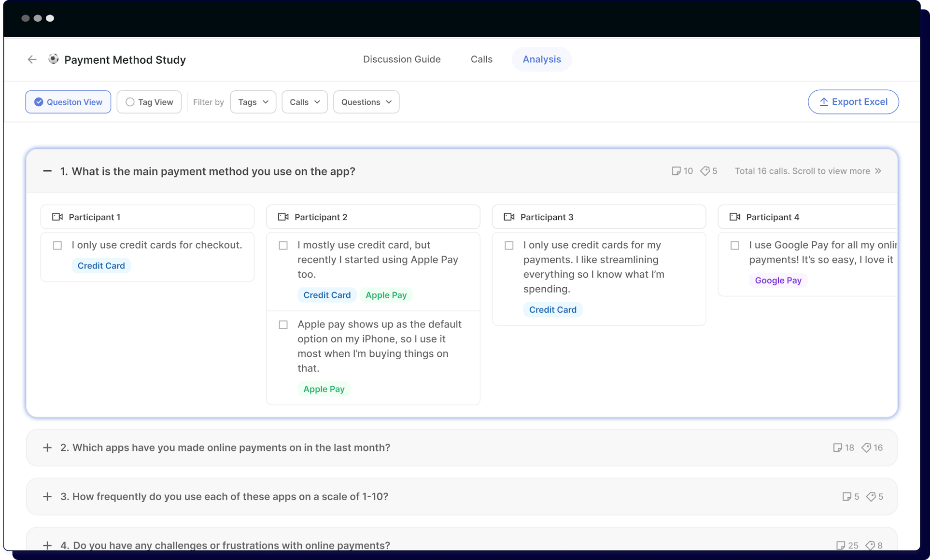Expand question 2 about online payment apps
This screenshot has height=560, width=930.
(47, 448)
